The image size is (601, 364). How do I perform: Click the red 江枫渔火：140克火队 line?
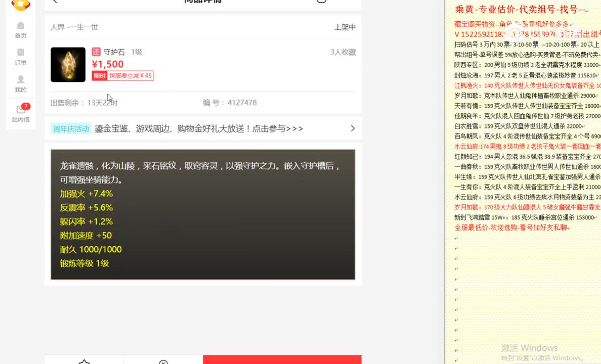click(x=528, y=85)
